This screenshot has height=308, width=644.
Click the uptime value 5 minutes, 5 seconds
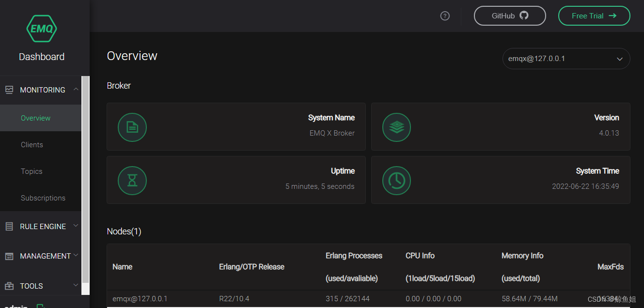coord(320,186)
